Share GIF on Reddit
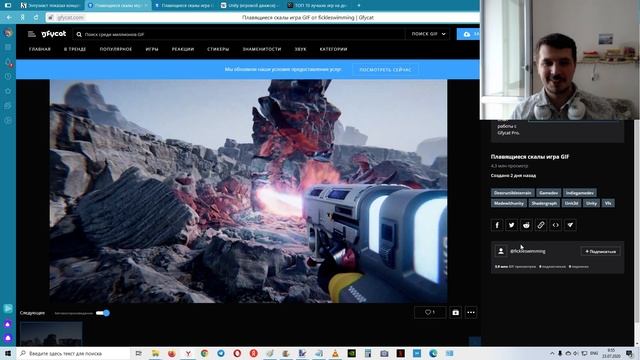The height and width of the screenshot is (360, 640). point(526,225)
